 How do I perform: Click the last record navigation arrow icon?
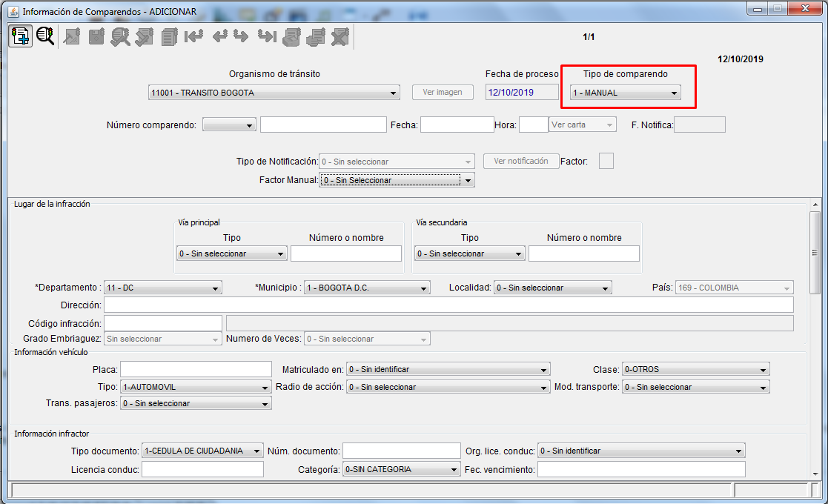pyautogui.click(x=266, y=36)
